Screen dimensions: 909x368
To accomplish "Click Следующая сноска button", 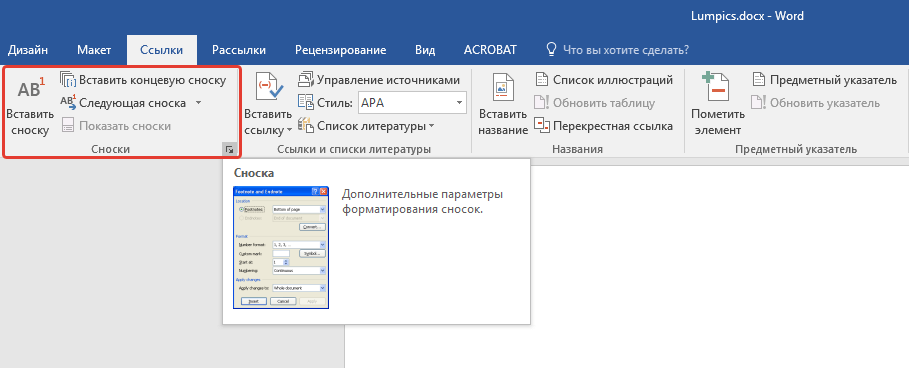I will coord(123,103).
